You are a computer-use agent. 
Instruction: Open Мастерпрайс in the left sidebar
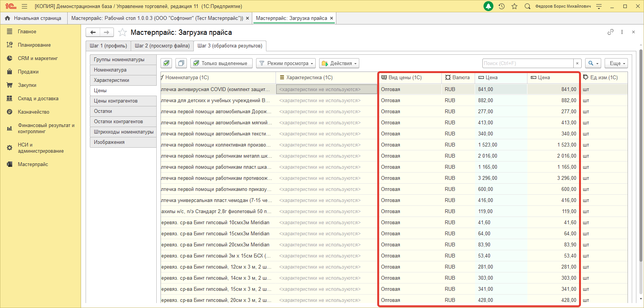pos(33,164)
